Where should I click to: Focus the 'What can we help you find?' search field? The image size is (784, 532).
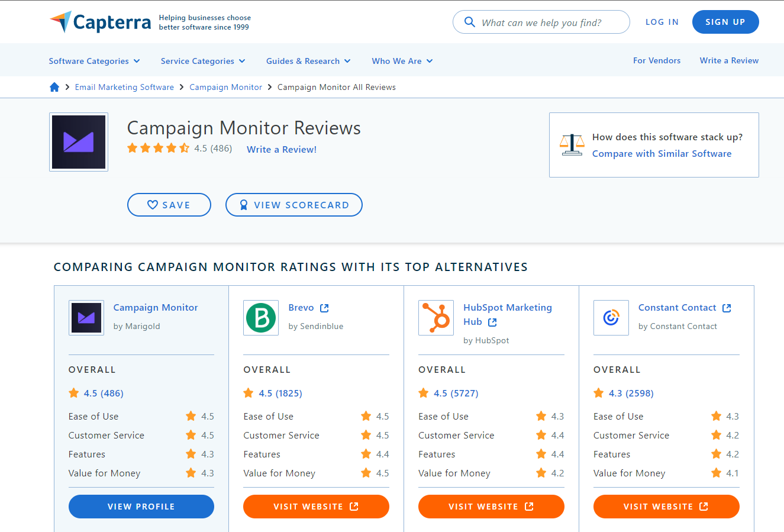[x=541, y=22]
